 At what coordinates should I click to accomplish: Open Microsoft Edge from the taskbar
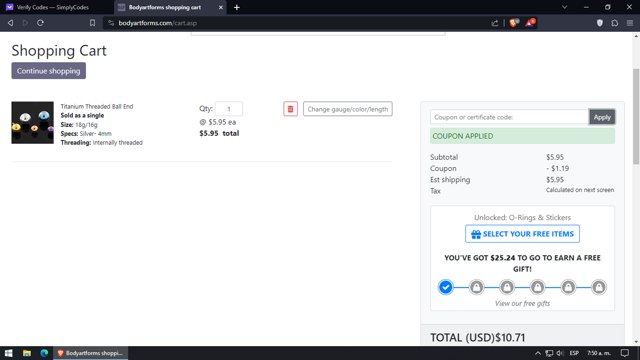44,353
